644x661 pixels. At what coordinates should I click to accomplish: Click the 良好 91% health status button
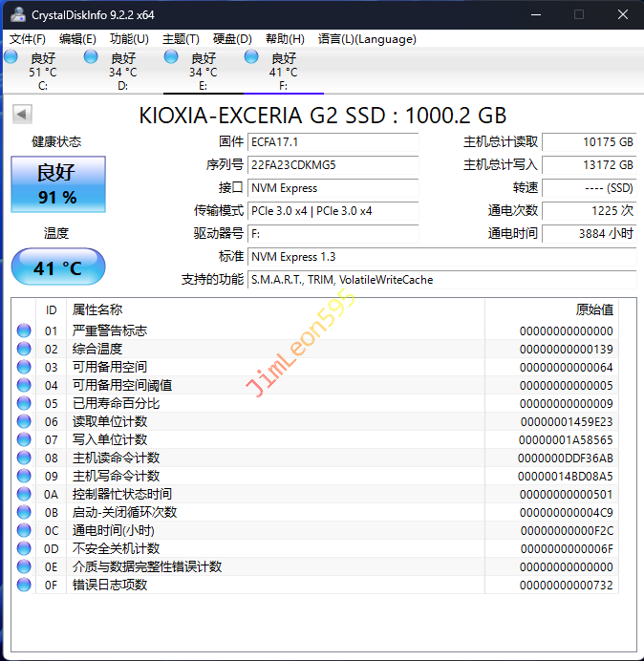tap(57, 184)
